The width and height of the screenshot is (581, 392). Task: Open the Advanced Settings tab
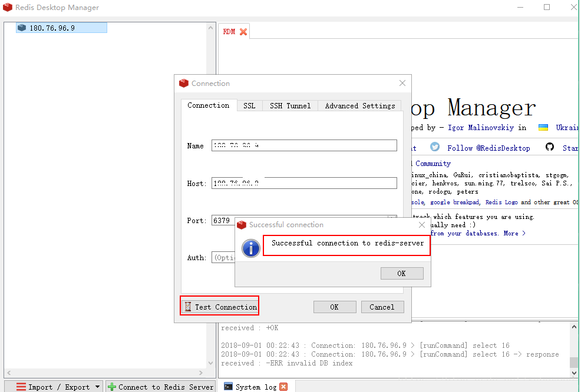pyautogui.click(x=360, y=106)
